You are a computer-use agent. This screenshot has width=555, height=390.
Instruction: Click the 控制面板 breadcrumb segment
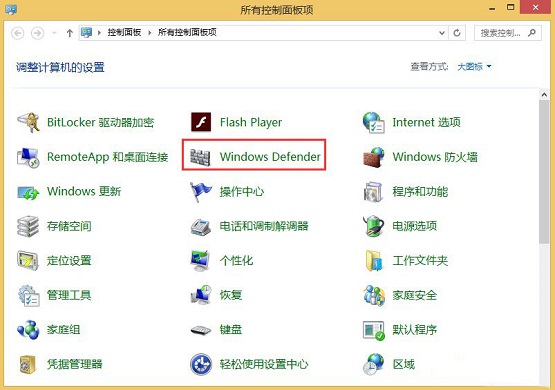(124, 33)
